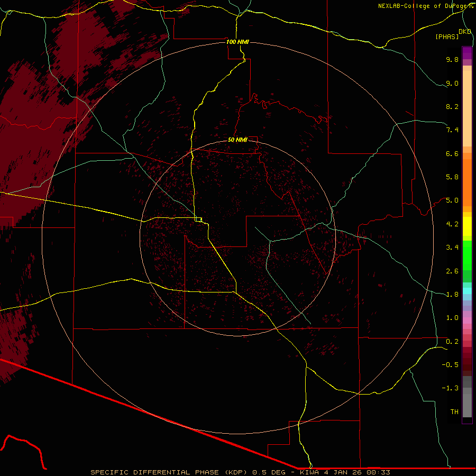Click the 5.8 value on the color scale
This screenshot has height=476, width=476.
pyautogui.click(x=452, y=177)
